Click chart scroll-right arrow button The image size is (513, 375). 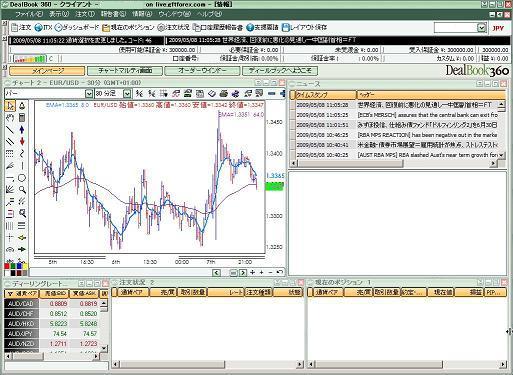(243, 273)
